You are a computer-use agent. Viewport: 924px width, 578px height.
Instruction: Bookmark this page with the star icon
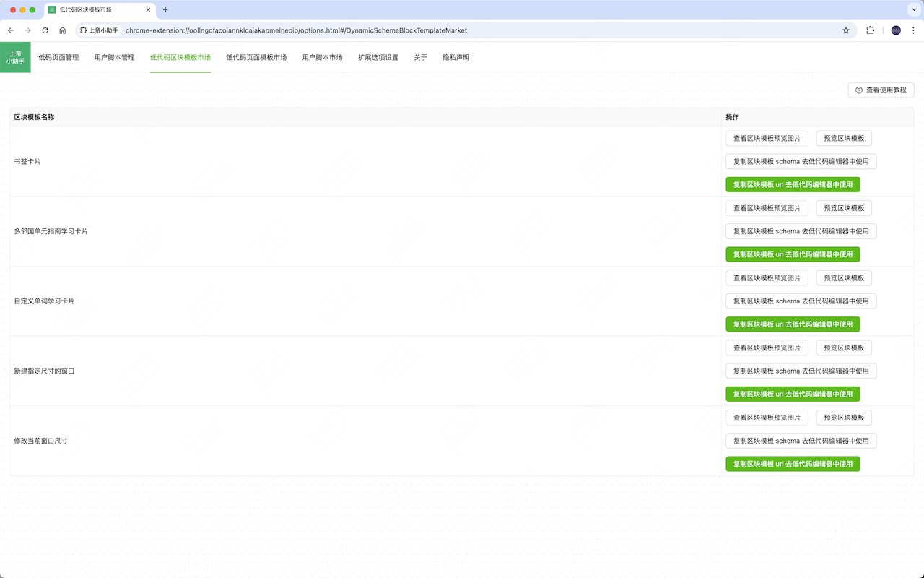click(846, 30)
